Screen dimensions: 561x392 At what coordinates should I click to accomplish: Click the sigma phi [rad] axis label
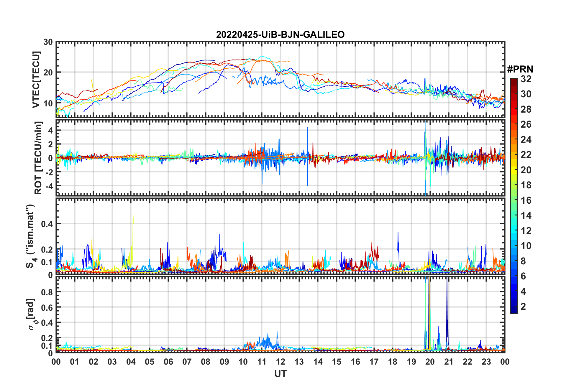(31, 314)
